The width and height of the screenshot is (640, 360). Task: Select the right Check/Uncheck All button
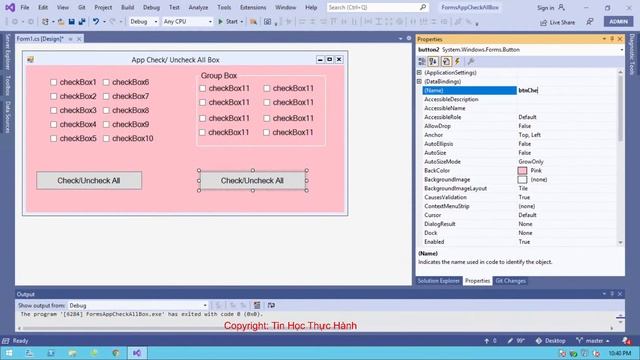point(253,180)
